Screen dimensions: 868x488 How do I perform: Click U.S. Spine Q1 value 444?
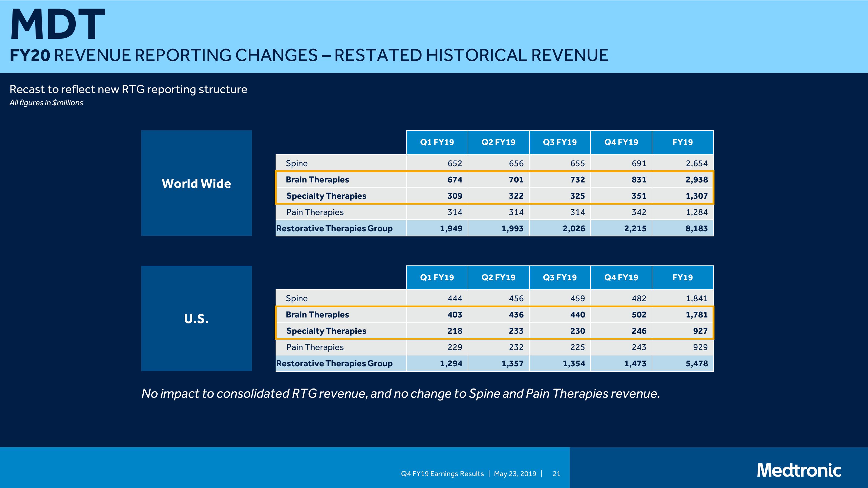point(455,298)
